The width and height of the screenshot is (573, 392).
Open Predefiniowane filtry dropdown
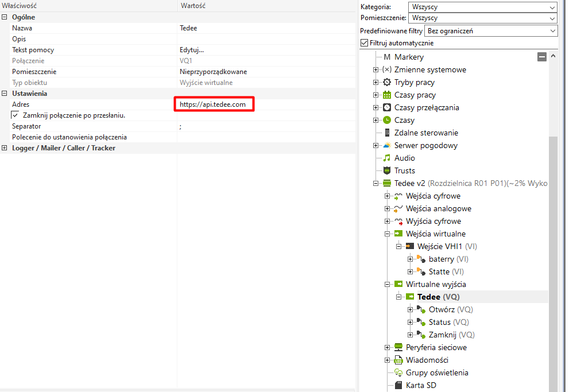click(x=491, y=30)
